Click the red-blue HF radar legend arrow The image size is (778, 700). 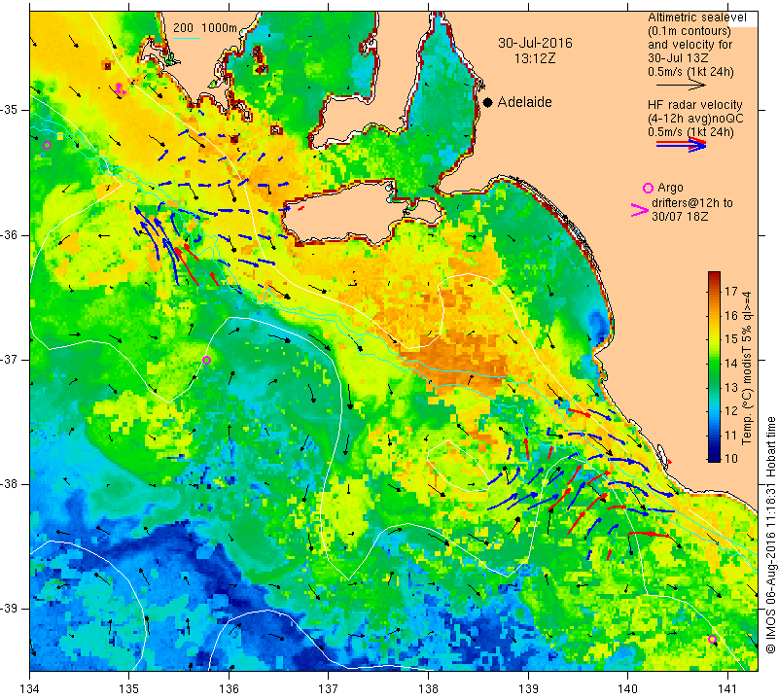click(x=681, y=144)
